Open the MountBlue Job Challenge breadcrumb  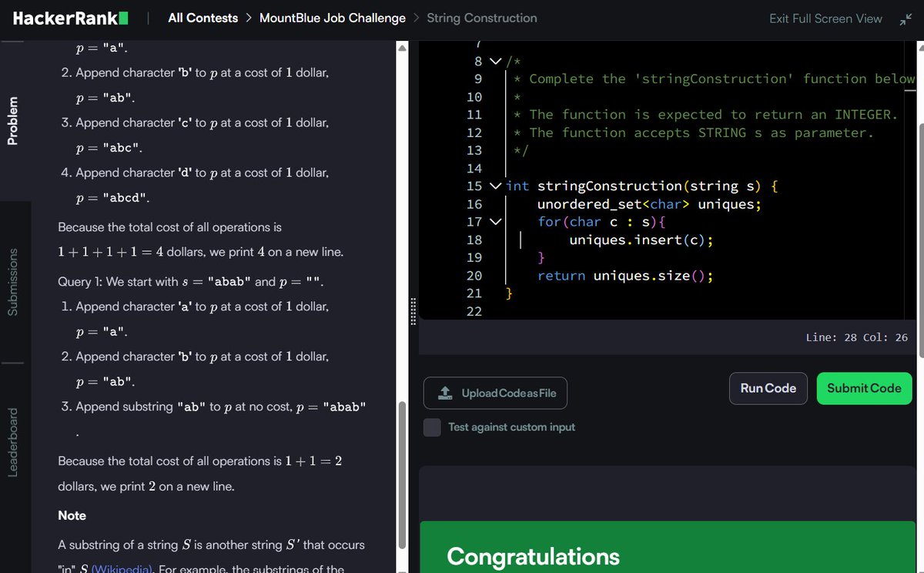coord(333,18)
